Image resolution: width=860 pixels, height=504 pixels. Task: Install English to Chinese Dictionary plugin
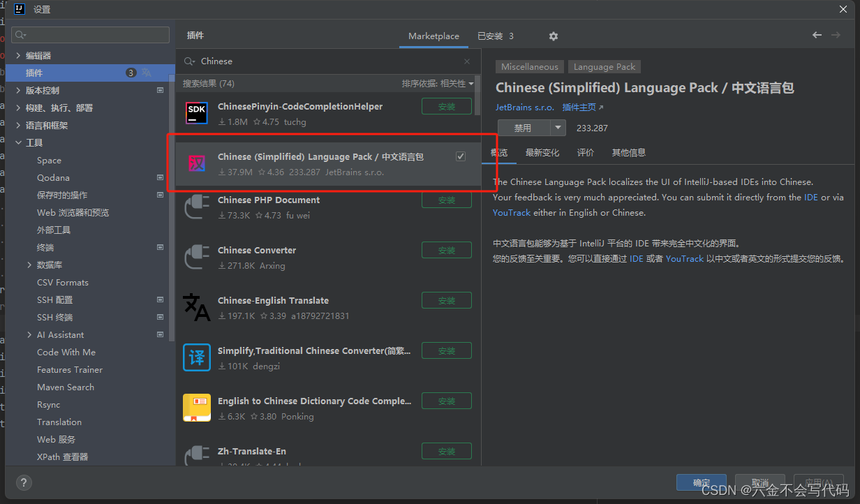(447, 401)
